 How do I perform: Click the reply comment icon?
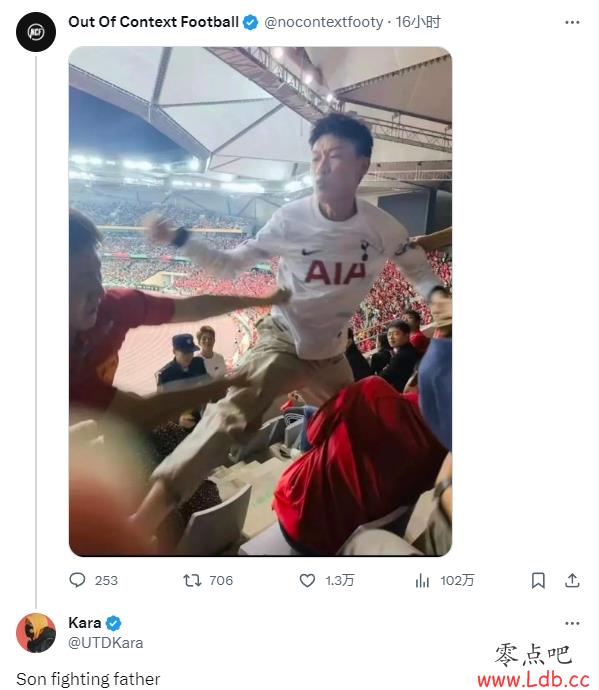click(x=77, y=580)
